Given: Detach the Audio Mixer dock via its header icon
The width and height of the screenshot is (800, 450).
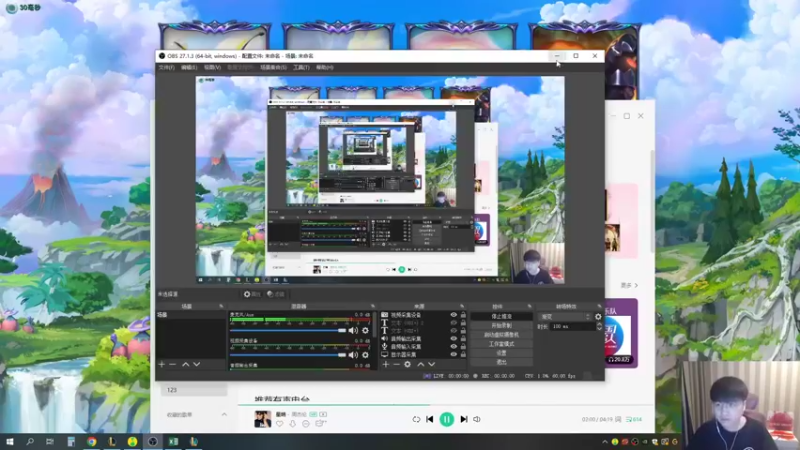Looking at the screenshot, I should coord(373,306).
